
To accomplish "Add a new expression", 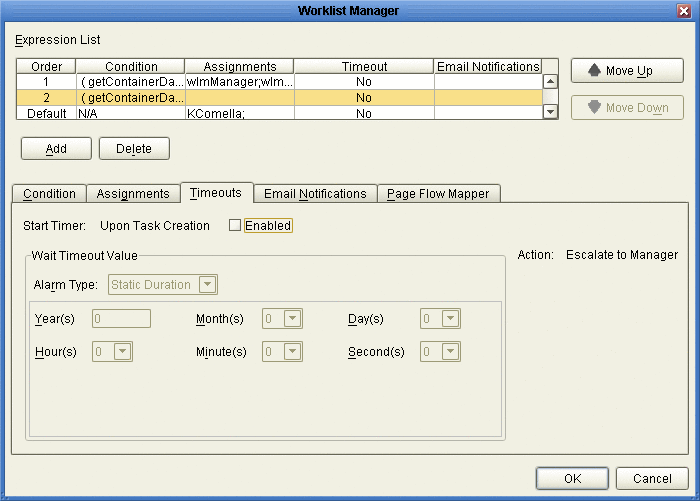I will pos(56,148).
